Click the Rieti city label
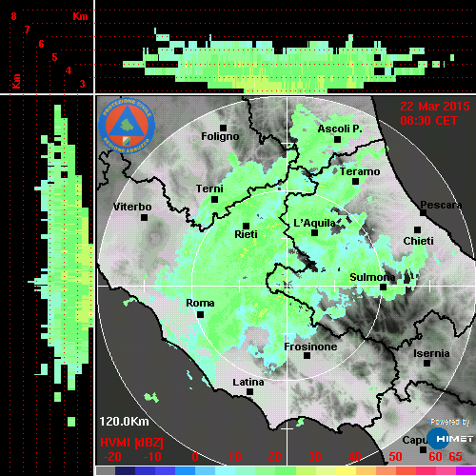The height and width of the screenshot is (476, 476). pyautogui.click(x=246, y=234)
